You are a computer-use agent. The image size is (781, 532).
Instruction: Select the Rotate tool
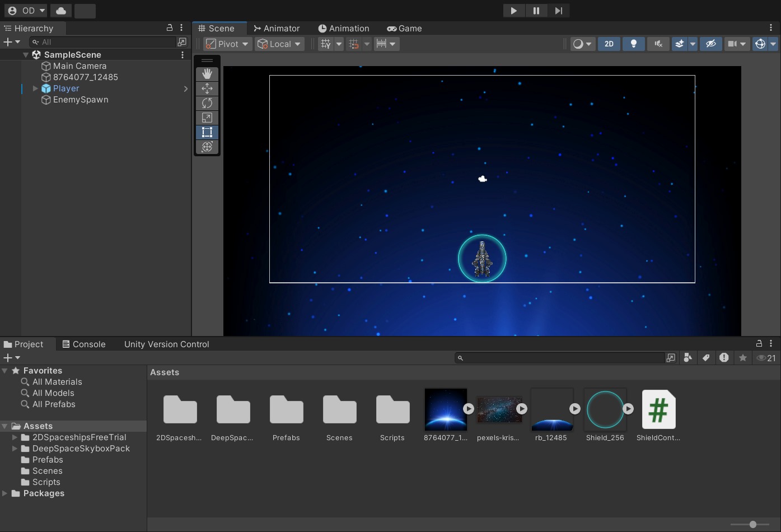[207, 103]
